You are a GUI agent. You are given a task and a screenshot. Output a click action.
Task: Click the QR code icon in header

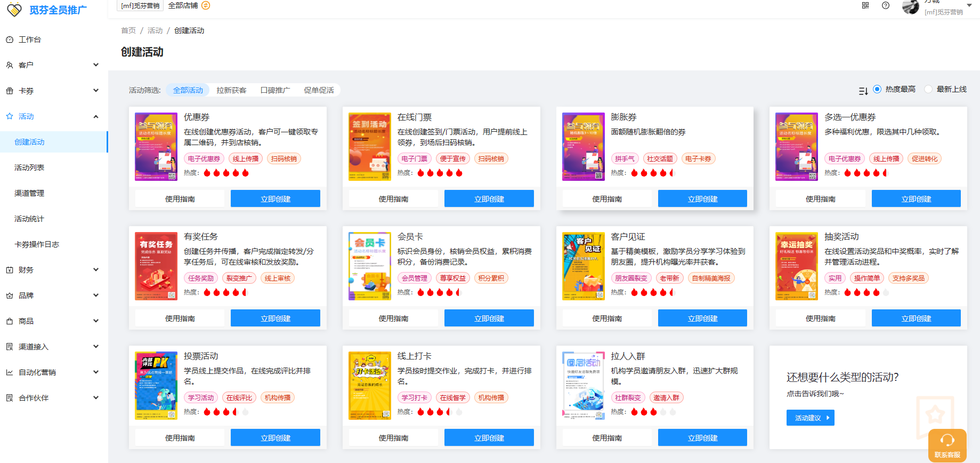(x=865, y=5)
